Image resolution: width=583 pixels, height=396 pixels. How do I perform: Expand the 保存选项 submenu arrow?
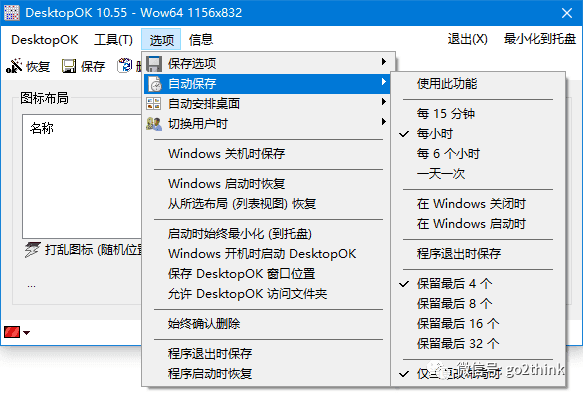(x=384, y=62)
